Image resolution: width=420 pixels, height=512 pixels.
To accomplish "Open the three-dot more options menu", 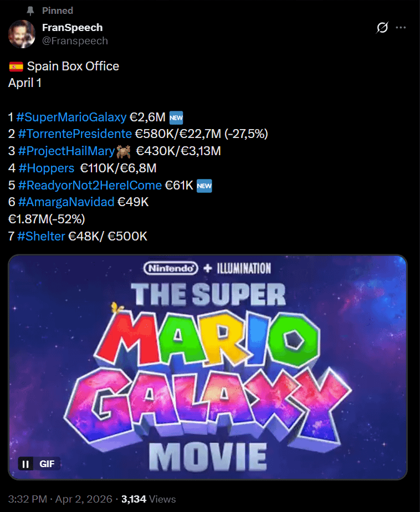I will pyautogui.click(x=401, y=28).
